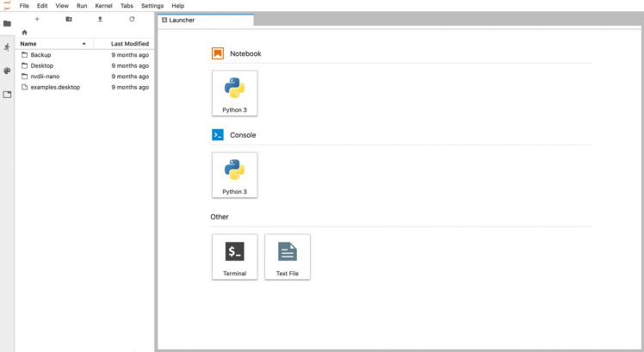Refresh the file list
This screenshot has height=352, width=644.
[132, 18]
